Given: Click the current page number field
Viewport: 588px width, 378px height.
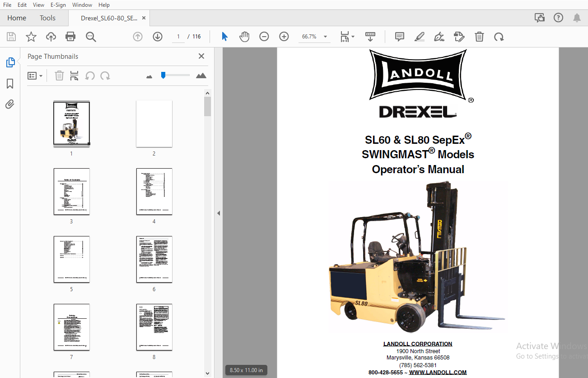Looking at the screenshot, I should (178, 37).
